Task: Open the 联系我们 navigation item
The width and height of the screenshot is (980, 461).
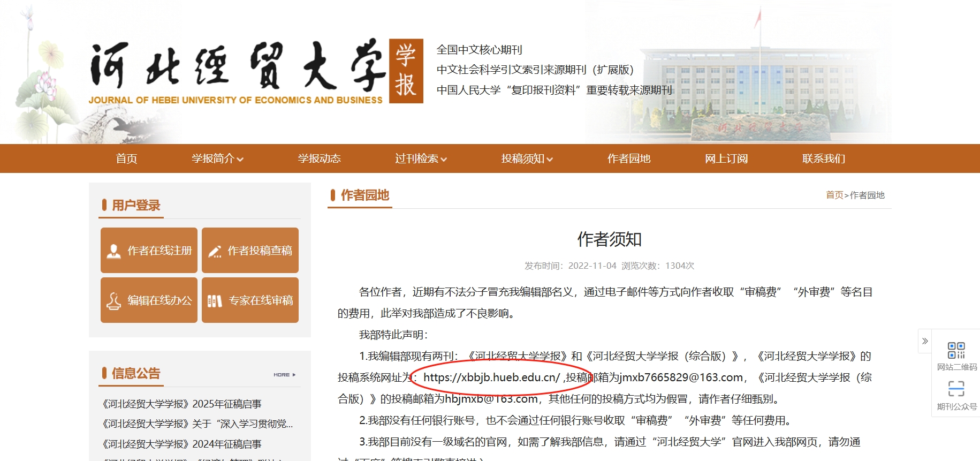Action: click(x=824, y=158)
